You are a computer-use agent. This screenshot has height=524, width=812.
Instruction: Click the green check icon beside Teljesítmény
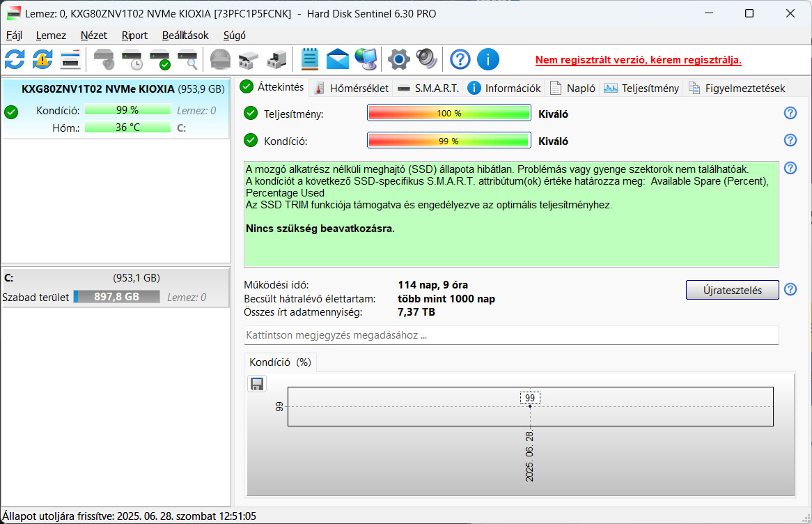click(251, 113)
